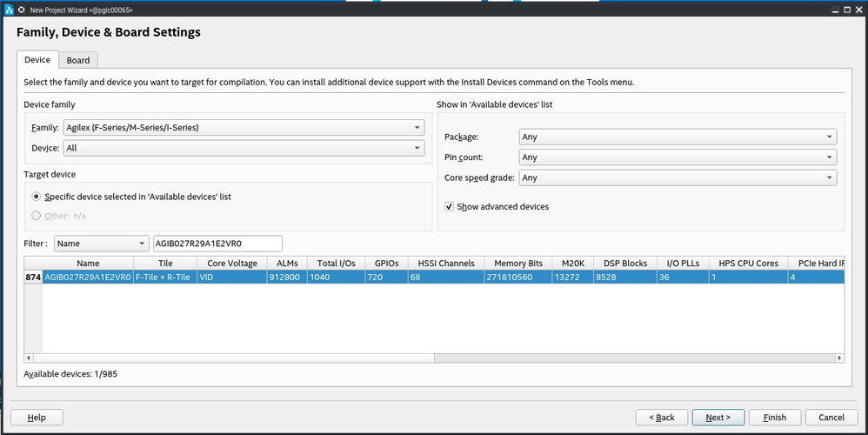The width and height of the screenshot is (868, 435).
Task: Open the Device dropdown showing All
Action: [x=244, y=148]
